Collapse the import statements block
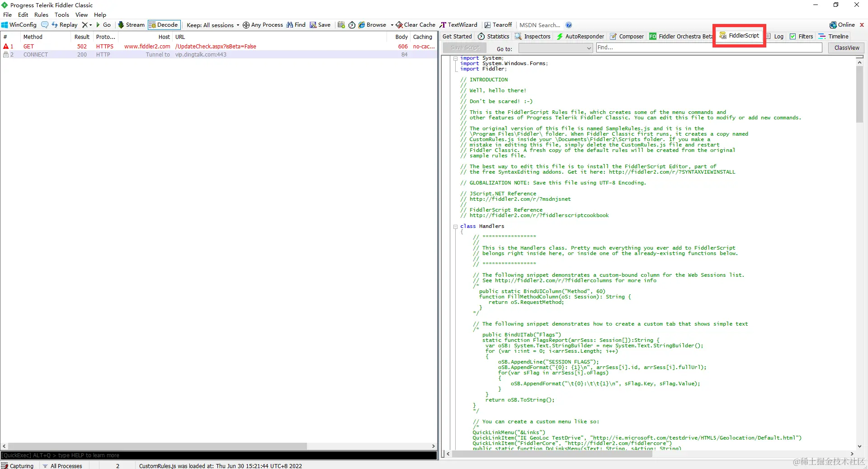Image resolution: width=868 pixels, height=469 pixels. pos(455,58)
